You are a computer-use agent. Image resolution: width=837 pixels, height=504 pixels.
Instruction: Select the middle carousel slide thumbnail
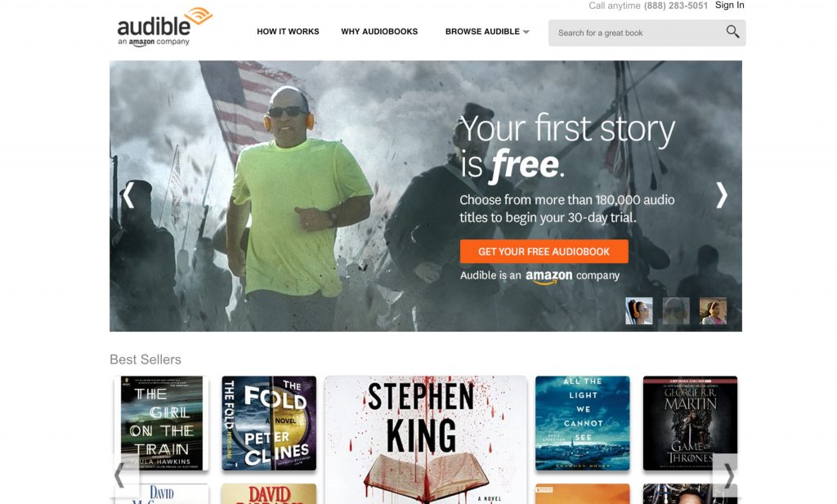pos(676,311)
